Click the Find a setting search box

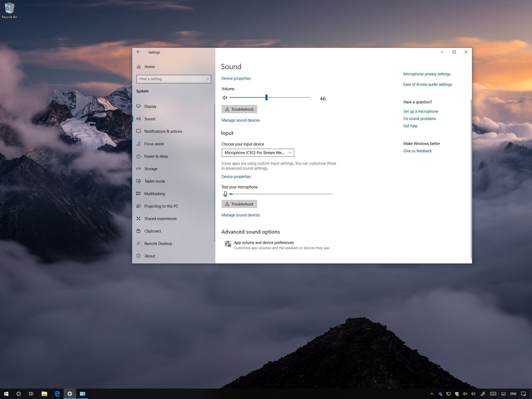coord(173,79)
